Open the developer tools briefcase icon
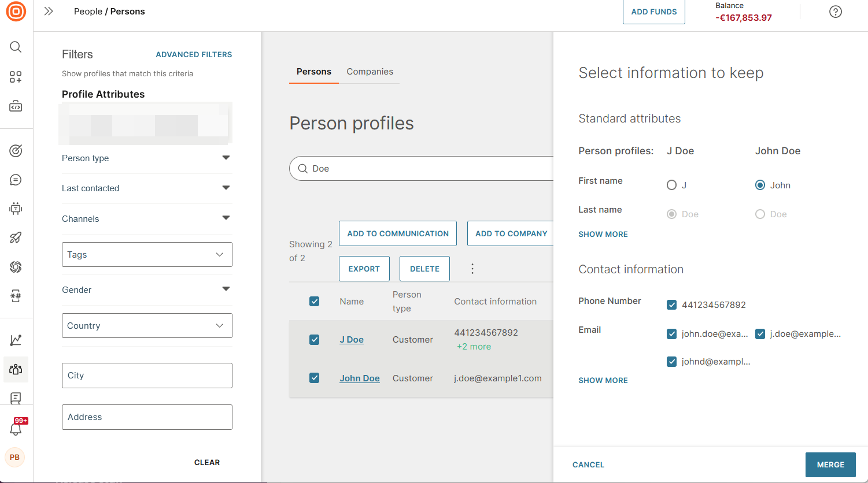The height and width of the screenshot is (483, 868). pyautogui.click(x=16, y=106)
